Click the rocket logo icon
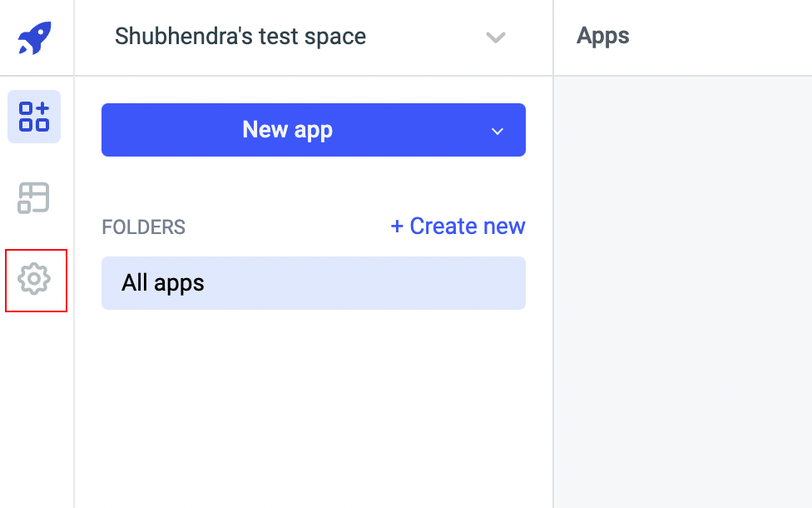The image size is (812, 508). (x=35, y=37)
